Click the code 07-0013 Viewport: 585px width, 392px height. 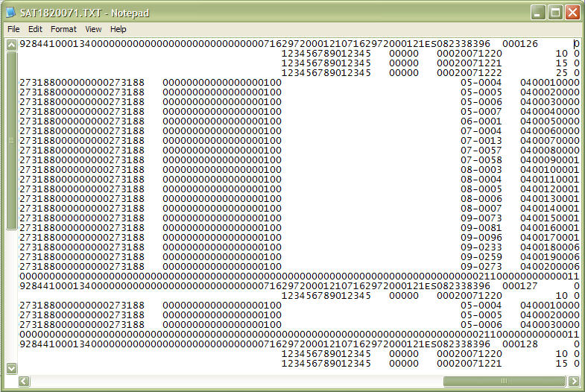coord(481,141)
